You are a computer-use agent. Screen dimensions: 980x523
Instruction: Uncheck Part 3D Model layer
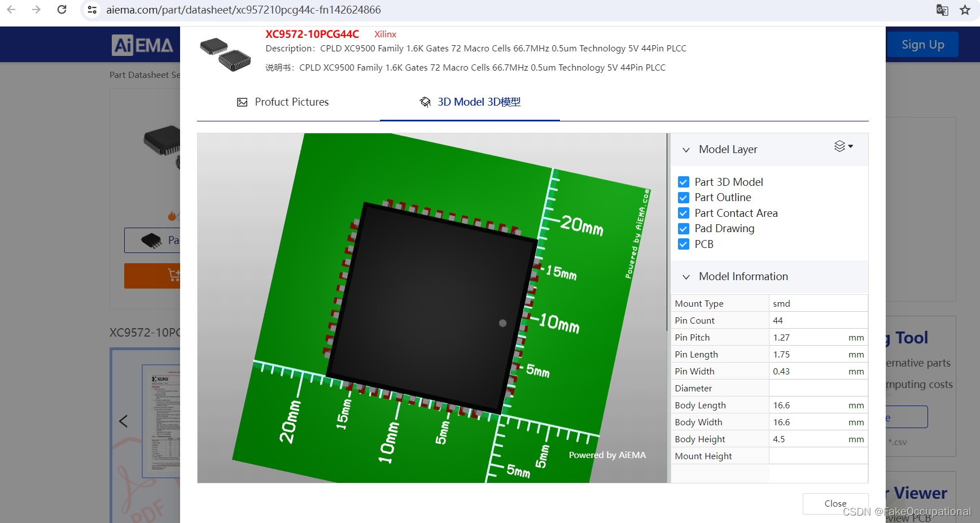click(x=683, y=182)
